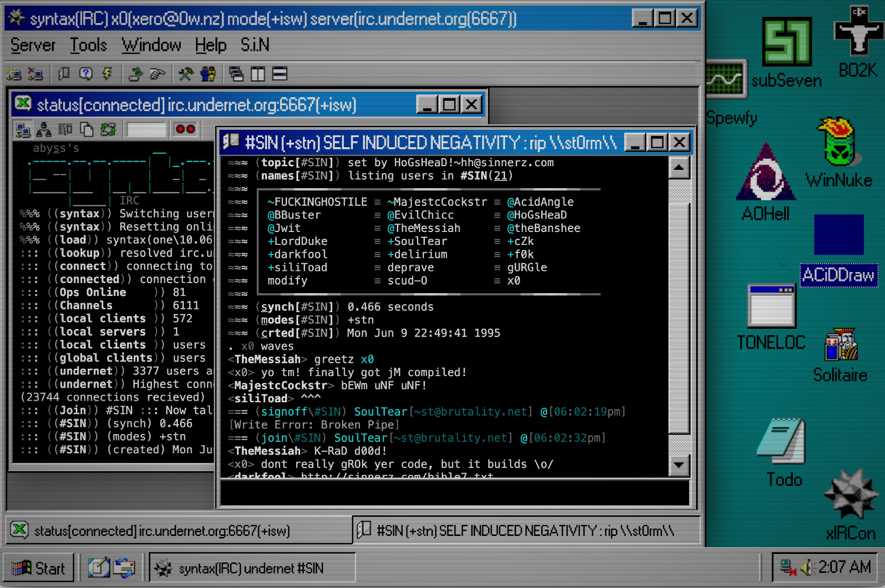
Task: Click the second quick launch icon on taskbar
Action: (124, 568)
